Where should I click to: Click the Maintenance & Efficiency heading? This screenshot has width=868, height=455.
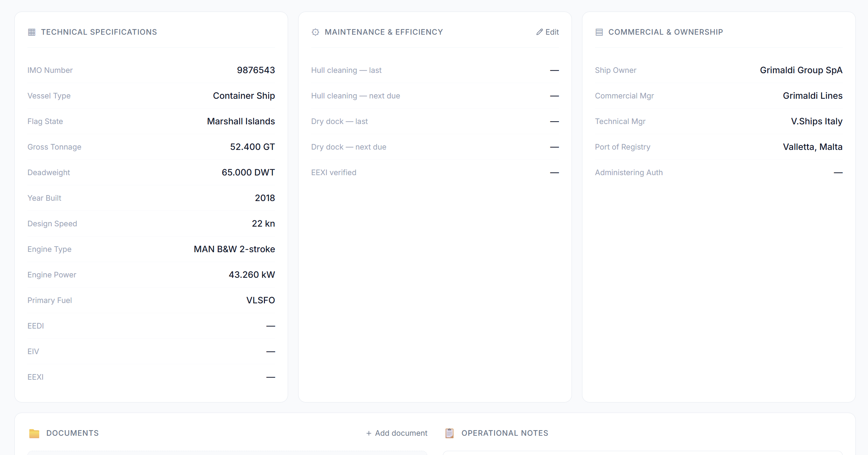click(384, 32)
